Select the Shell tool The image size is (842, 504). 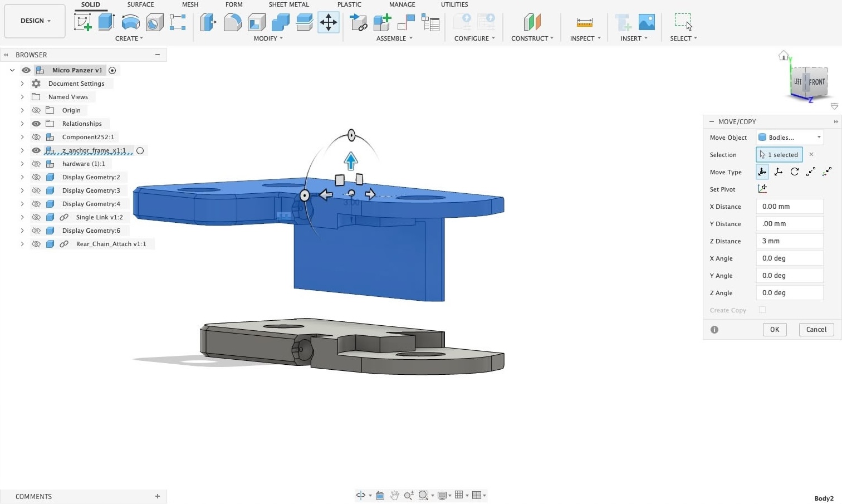pyautogui.click(x=256, y=22)
